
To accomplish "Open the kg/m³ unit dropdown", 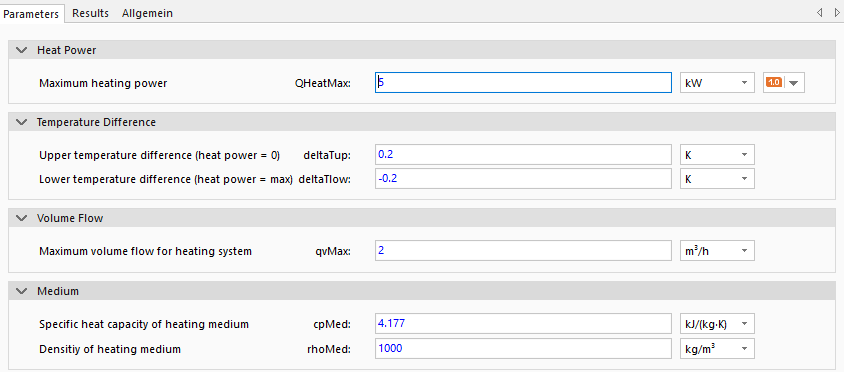I will (x=717, y=348).
